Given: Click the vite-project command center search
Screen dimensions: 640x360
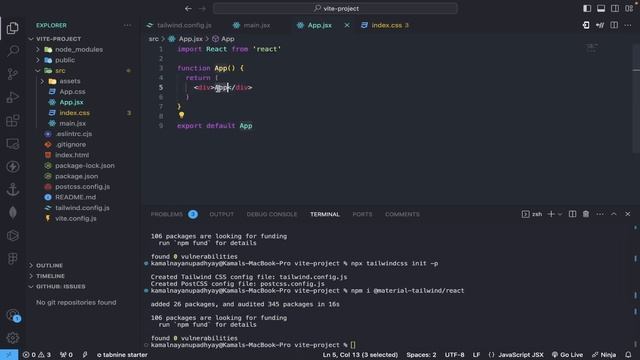Looking at the screenshot, I should [x=335, y=9].
